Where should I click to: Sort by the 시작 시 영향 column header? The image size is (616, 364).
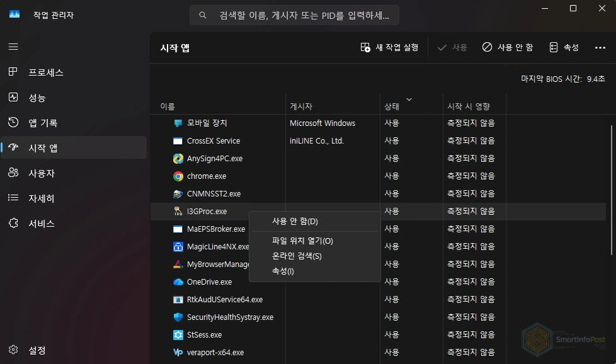(x=474, y=106)
